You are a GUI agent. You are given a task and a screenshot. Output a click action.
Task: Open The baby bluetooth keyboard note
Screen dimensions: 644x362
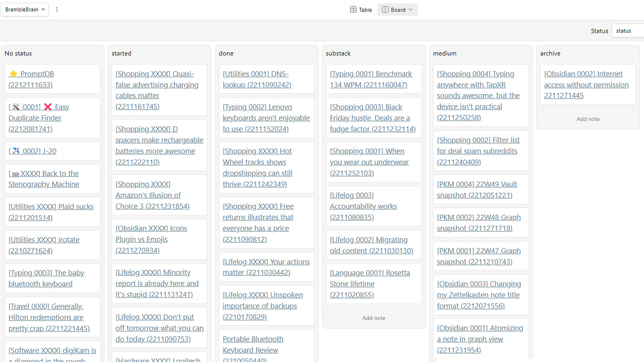coord(53,278)
